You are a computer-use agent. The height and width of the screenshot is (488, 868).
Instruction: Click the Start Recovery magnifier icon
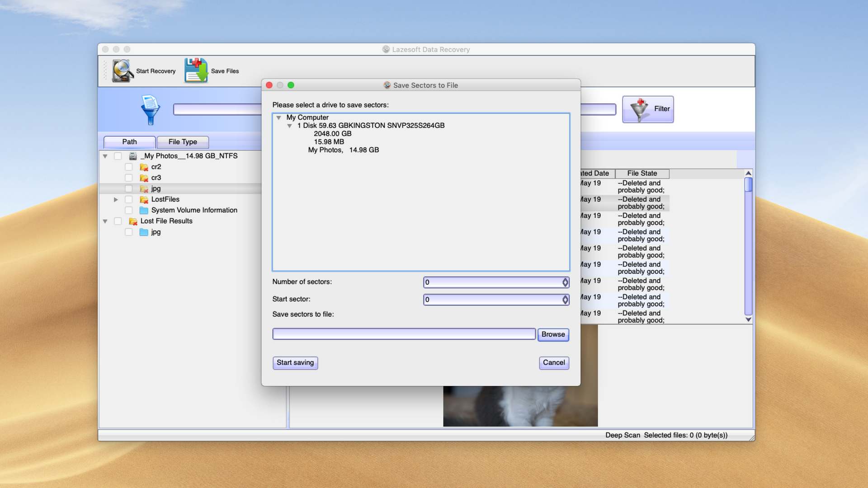click(123, 71)
